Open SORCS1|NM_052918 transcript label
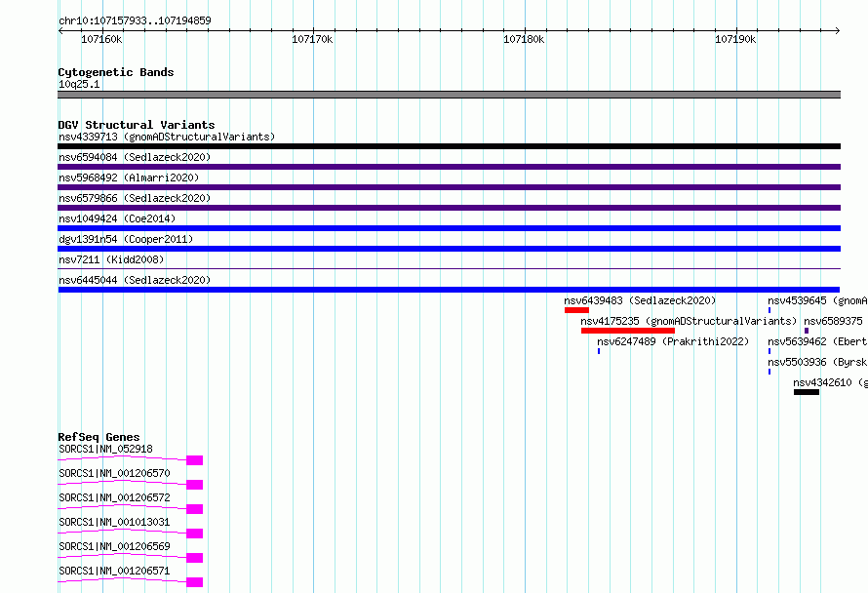868x593 pixels. [x=105, y=449]
